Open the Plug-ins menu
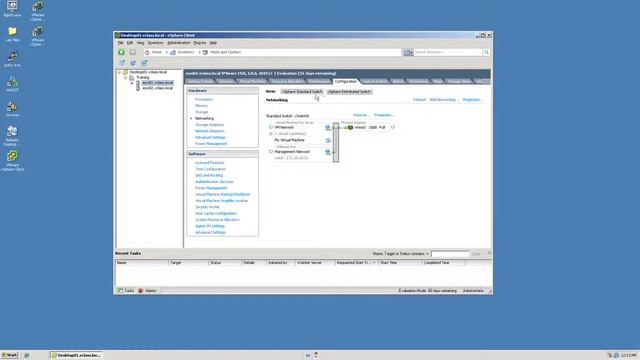640x360 pixels. 200,43
